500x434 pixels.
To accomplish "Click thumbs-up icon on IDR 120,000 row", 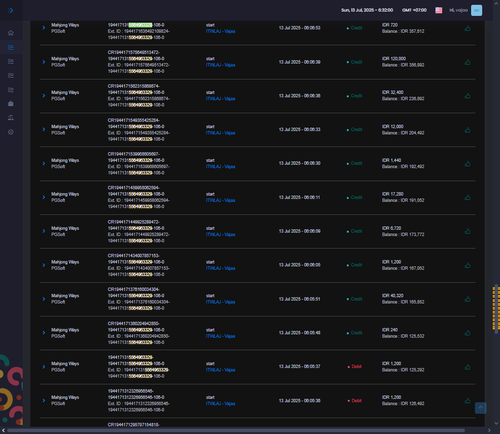I will pyautogui.click(x=468, y=62).
